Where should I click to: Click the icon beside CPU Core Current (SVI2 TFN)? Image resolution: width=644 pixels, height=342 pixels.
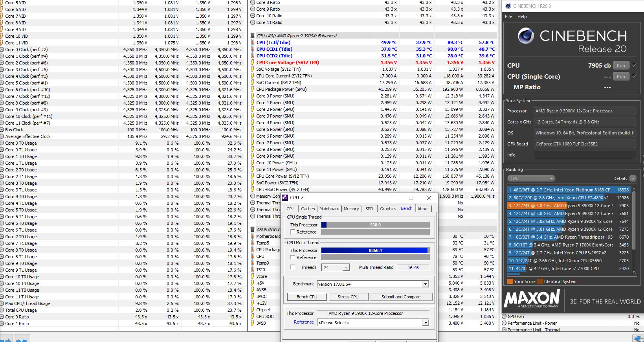(x=253, y=76)
